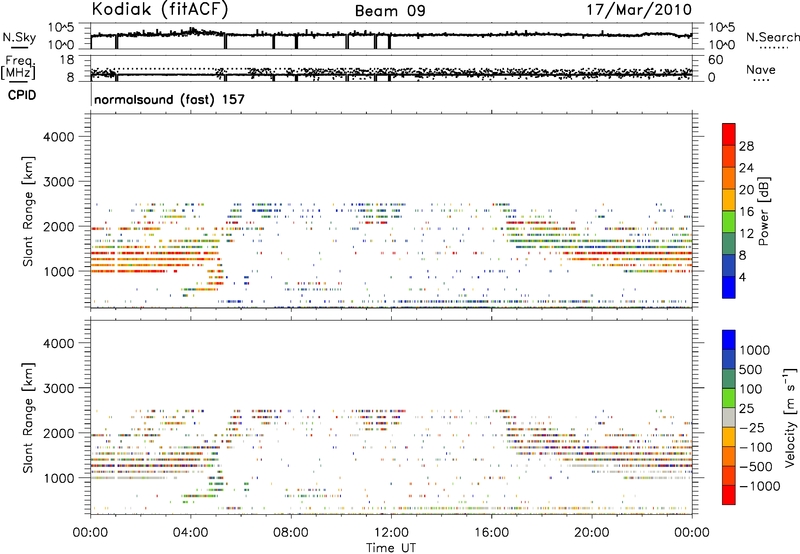Select the red velocity segment below -1000
Image resolution: width=800 pixels, height=554 pixels.
(x=729, y=495)
